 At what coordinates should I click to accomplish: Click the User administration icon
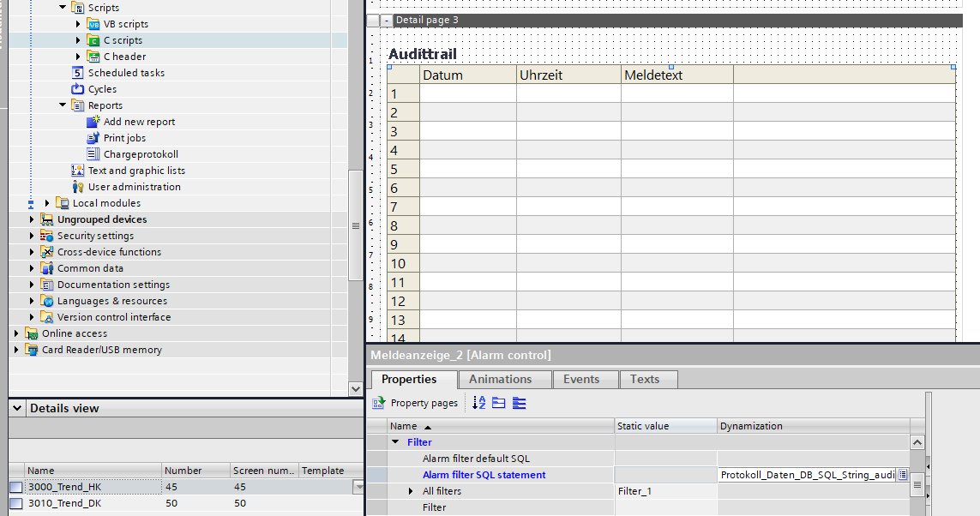click(77, 186)
